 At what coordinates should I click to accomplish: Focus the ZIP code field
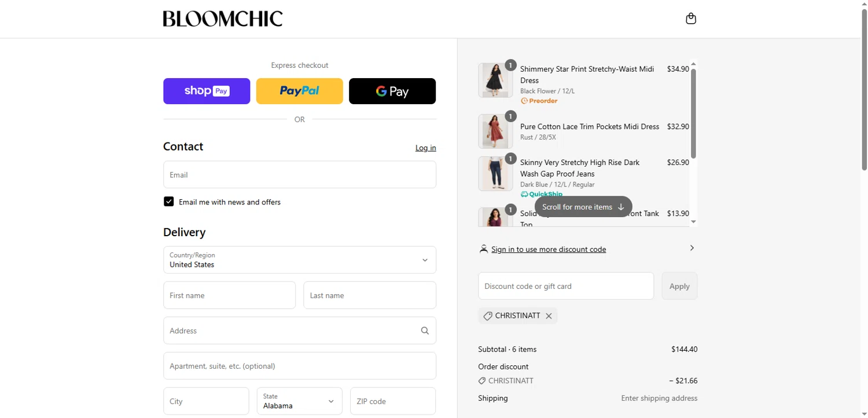coord(393,401)
